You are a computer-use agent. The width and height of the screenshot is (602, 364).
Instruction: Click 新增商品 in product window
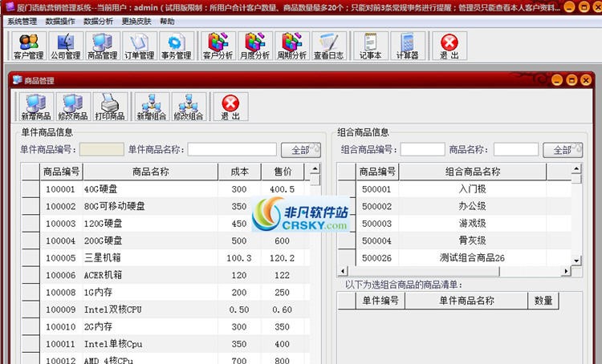(x=36, y=107)
